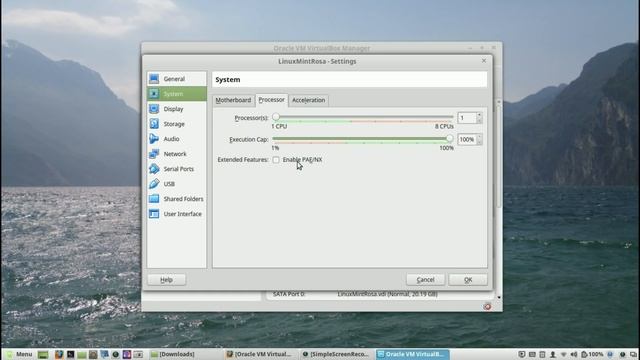Open the Audio settings category
640x360 pixels.
(176, 139)
